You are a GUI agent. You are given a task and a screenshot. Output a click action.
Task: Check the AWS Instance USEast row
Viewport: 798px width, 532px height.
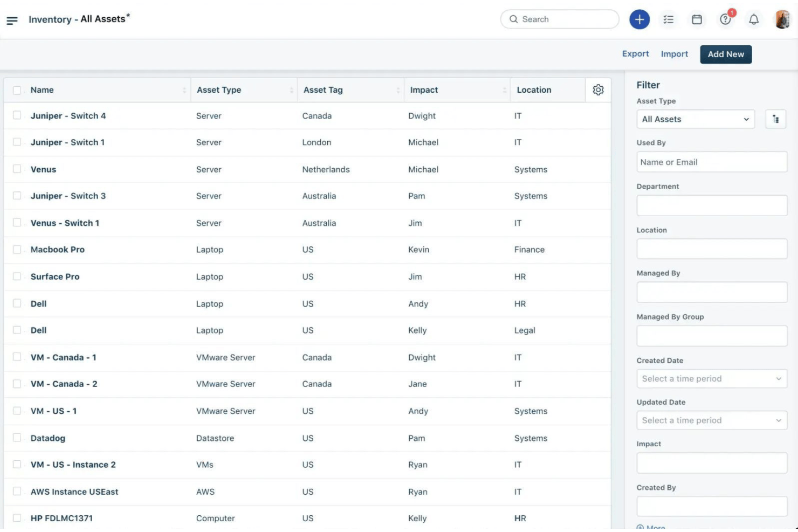17,492
